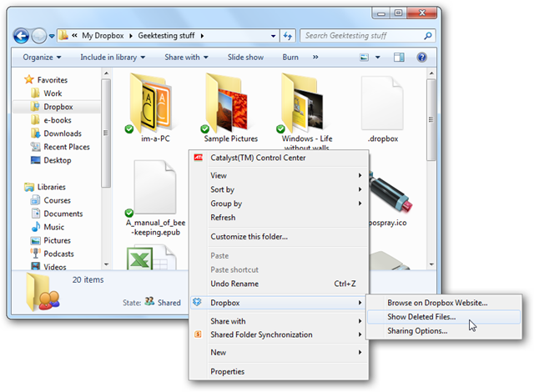534x392 pixels.
Task: Open the Dropbox context submenu
Action: (279, 303)
